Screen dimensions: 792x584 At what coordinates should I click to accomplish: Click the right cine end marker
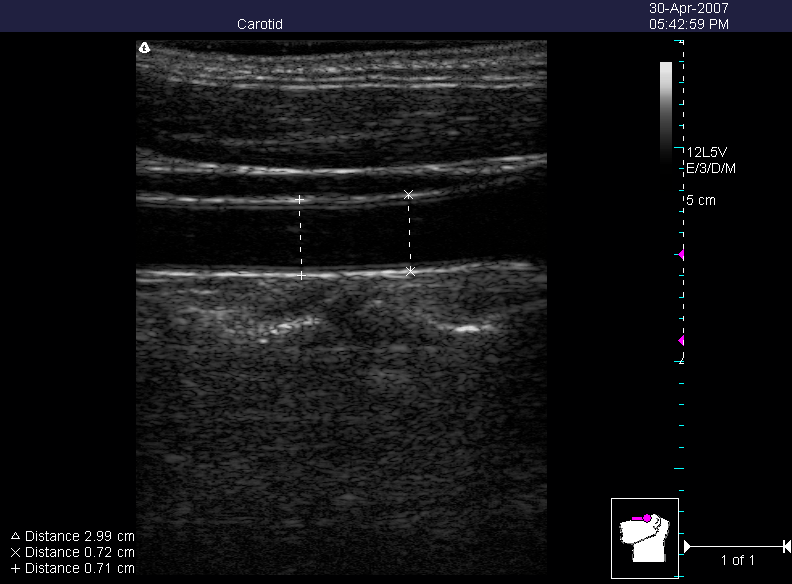[786, 546]
